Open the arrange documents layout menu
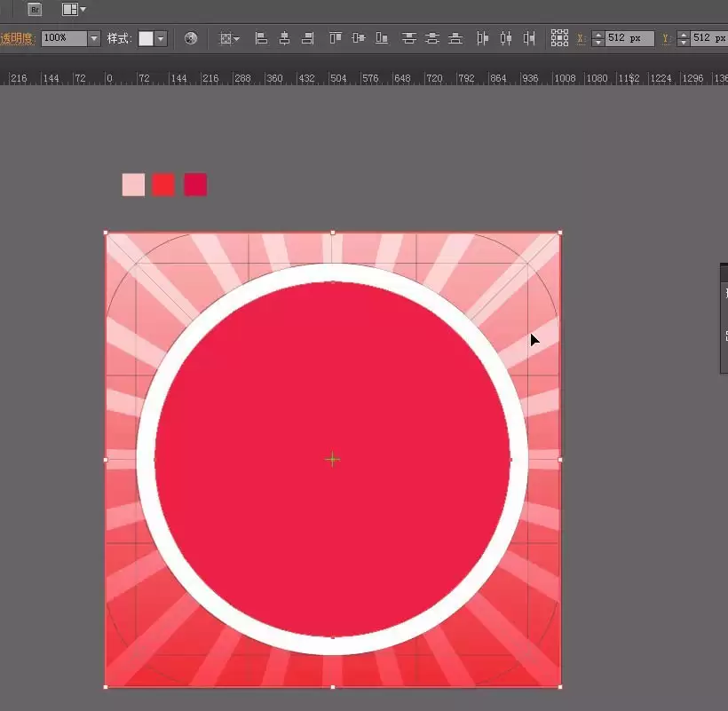The width and height of the screenshot is (728, 711). pos(74,9)
